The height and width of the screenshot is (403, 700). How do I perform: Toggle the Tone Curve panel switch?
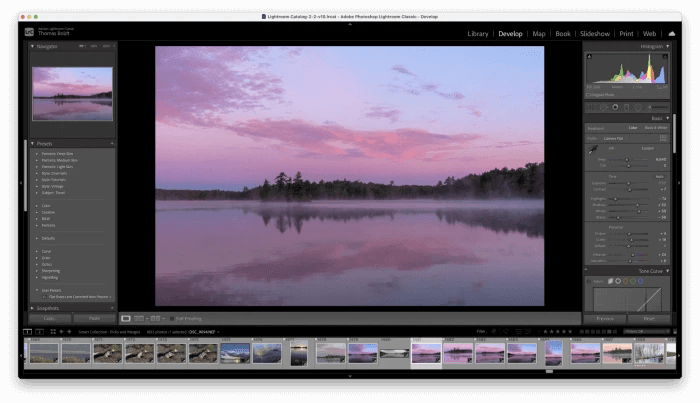coord(586,270)
